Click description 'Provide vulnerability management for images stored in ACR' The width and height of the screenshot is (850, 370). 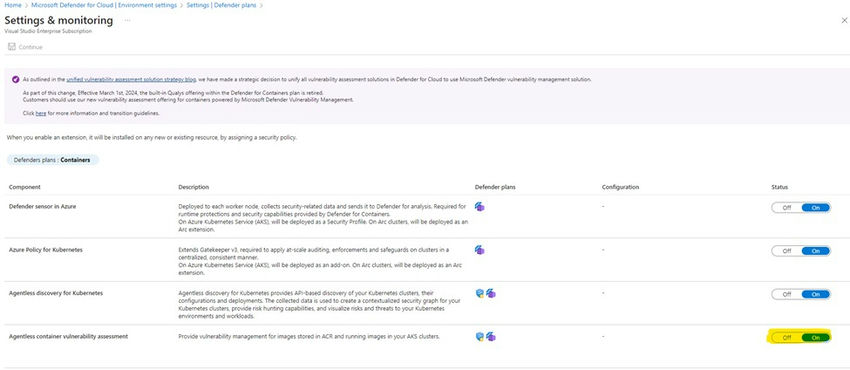(x=309, y=336)
